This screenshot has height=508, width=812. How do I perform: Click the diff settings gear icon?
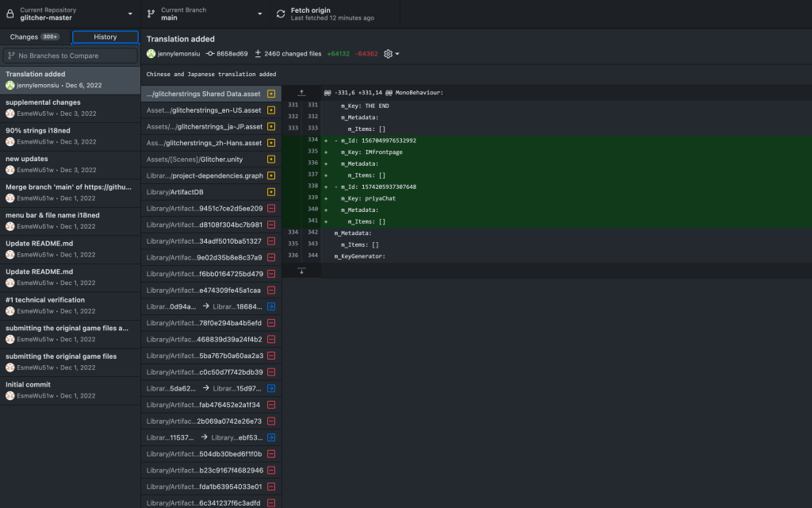[x=388, y=54]
